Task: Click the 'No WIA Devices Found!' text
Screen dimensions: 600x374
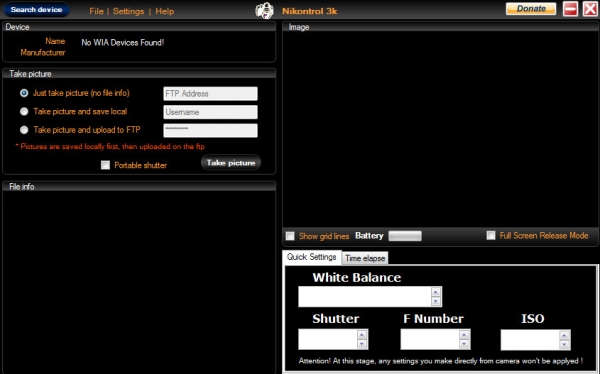Action: pos(122,42)
